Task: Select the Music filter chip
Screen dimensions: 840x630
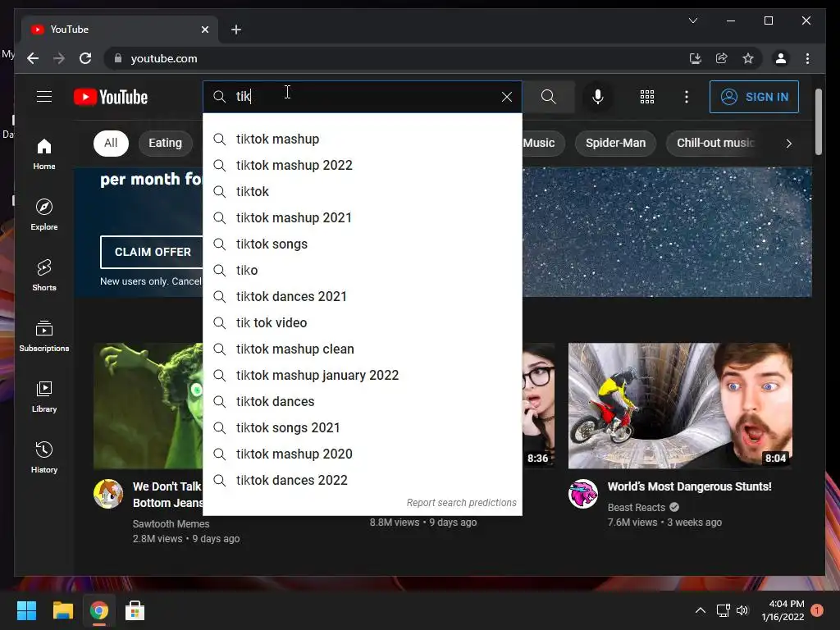Action: [x=543, y=143]
